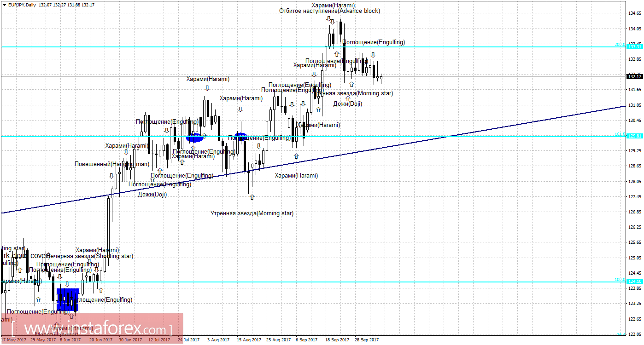Click the 131.05 price axis label
The width and height of the screenshot is (644, 345).
click(635, 105)
